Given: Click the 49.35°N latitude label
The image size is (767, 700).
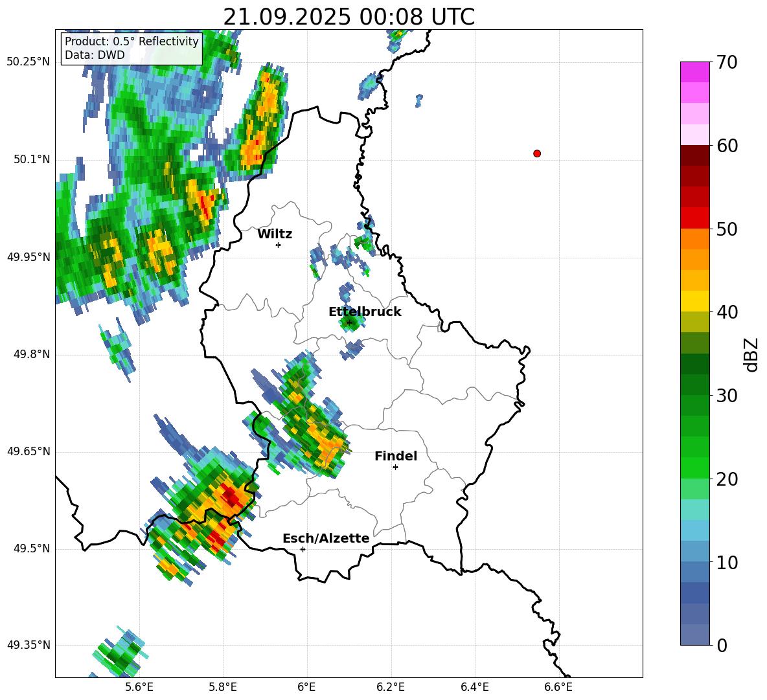Looking at the screenshot, I should tap(29, 645).
